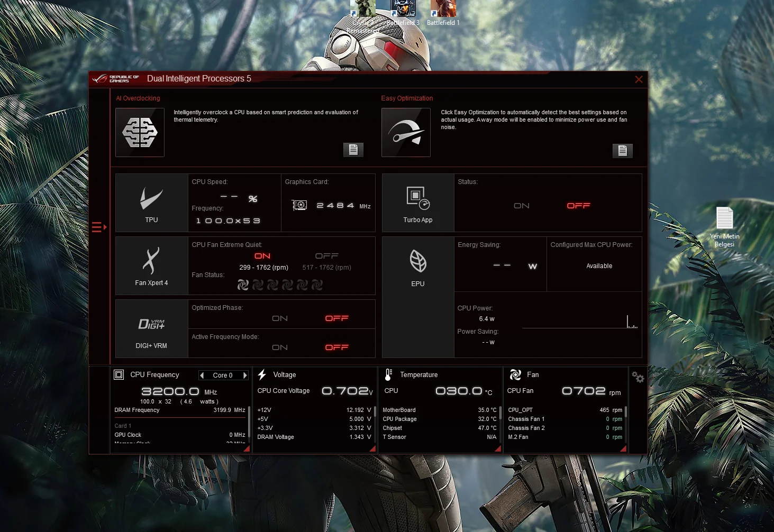Viewport: 774px width, 532px height.
Task: Click the DRAM Frequency row
Action: [180, 410]
